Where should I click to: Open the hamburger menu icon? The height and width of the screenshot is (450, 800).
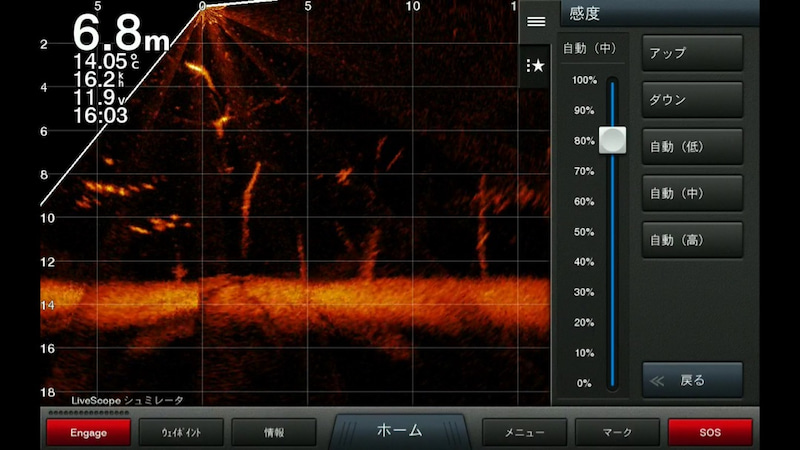pyautogui.click(x=536, y=21)
